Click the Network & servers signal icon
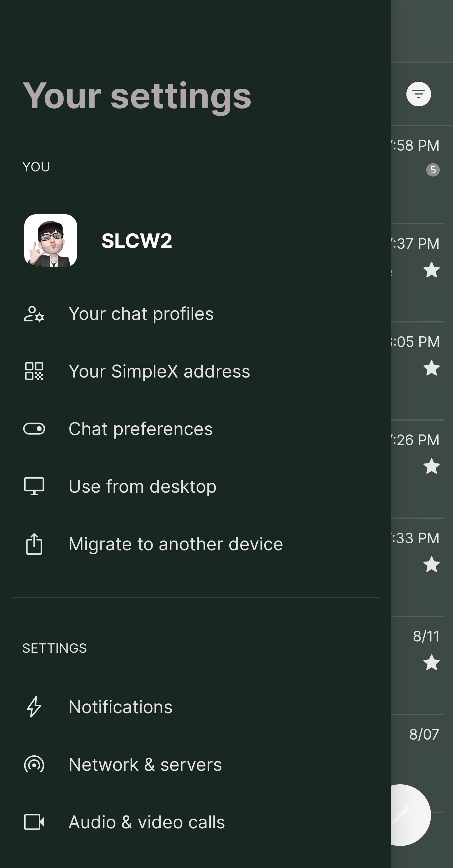Screen dimensions: 453x868 pyautogui.click(x=34, y=764)
